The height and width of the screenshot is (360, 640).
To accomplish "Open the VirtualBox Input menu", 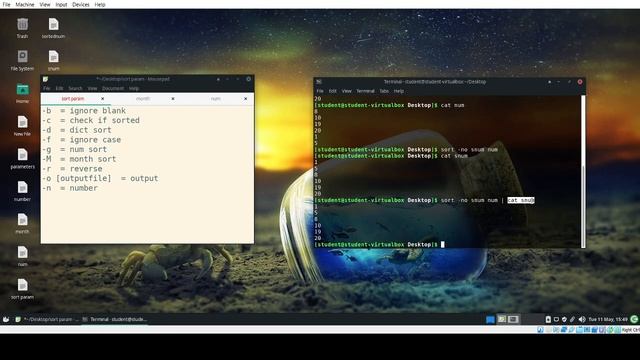I will pos(61,4).
